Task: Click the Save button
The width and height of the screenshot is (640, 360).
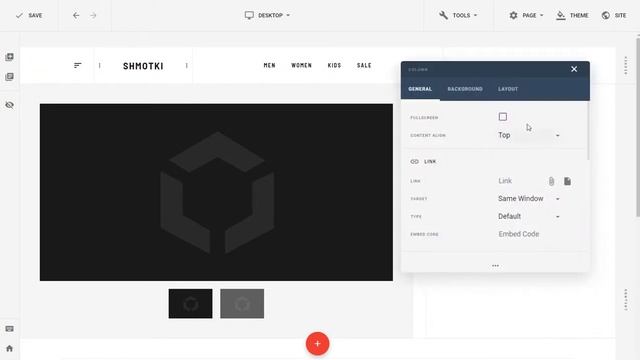Action: pyautogui.click(x=29, y=16)
